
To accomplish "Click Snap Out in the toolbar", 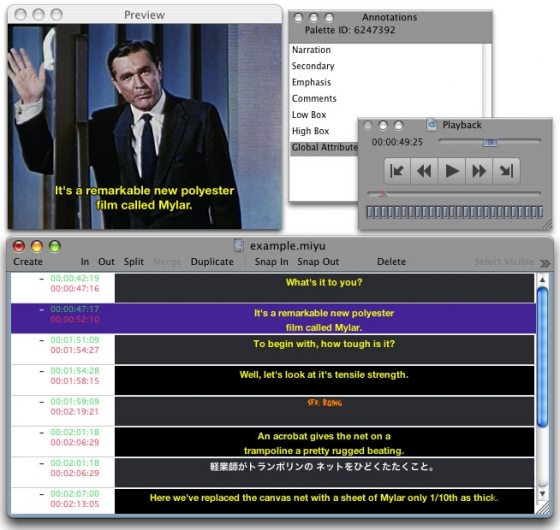I will tap(318, 262).
